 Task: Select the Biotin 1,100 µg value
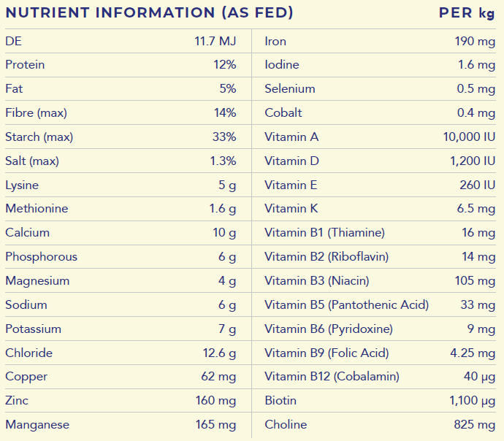472,401
